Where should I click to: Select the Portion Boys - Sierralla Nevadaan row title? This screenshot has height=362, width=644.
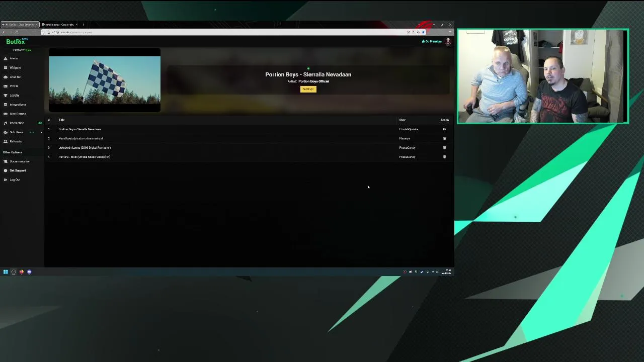[x=79, y=129]
